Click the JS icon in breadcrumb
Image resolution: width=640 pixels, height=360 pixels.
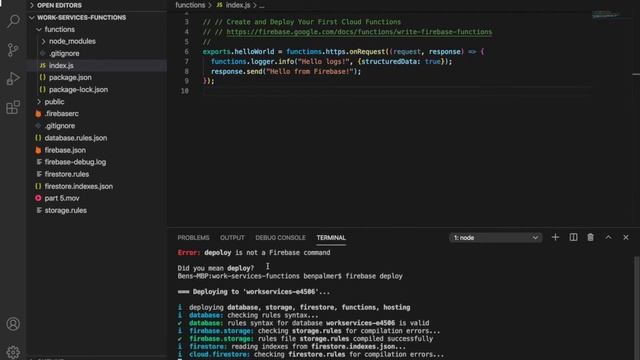[x=220, y=5]
